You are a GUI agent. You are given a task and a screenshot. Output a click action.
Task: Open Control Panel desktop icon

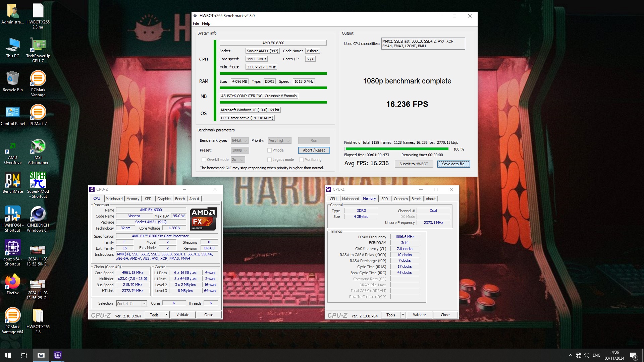click(x=13, y=116)
